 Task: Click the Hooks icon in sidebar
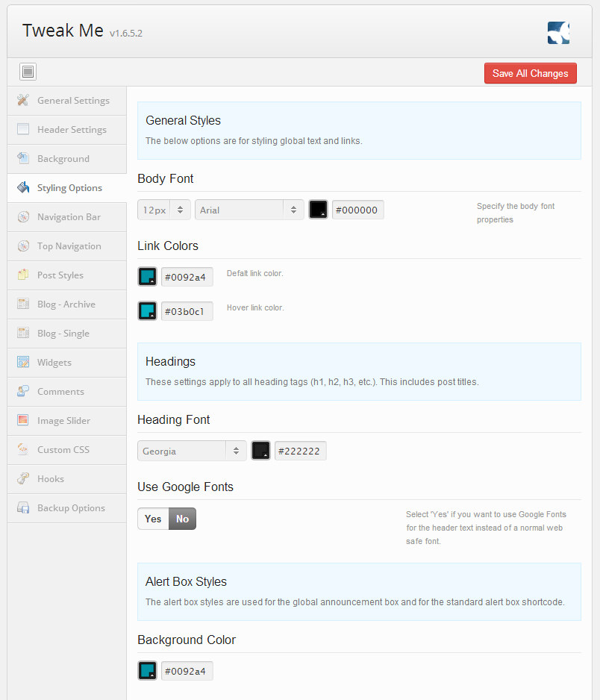pos(23,479)
